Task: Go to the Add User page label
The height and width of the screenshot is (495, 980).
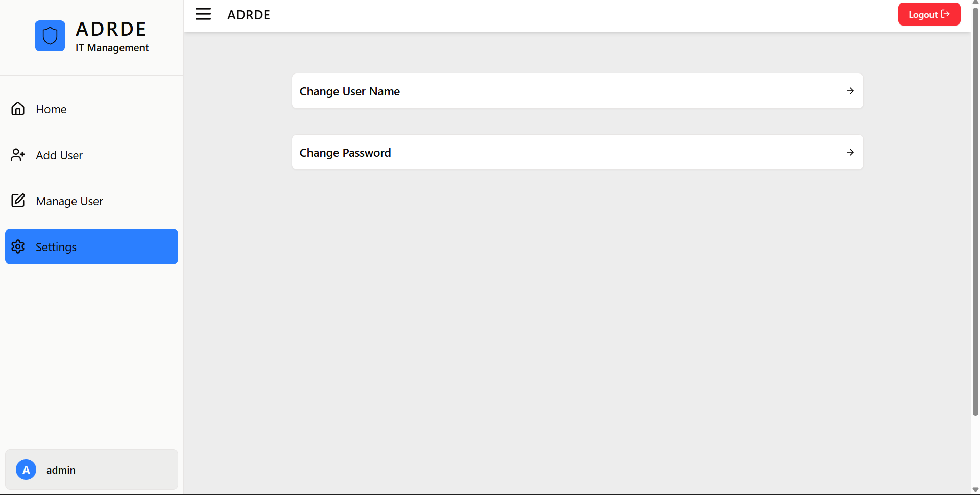Action: 59,155
